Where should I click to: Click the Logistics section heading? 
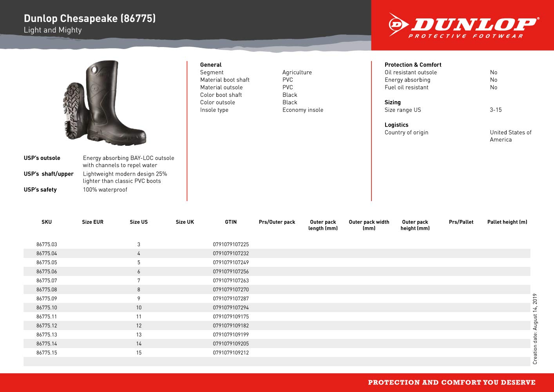(x=396, y=125)
